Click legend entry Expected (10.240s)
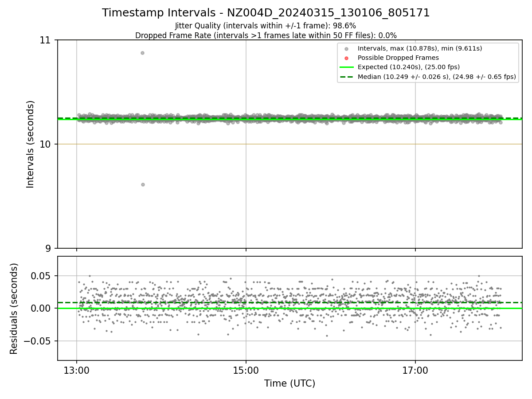The width and height of the screenshot is (532, 399). tap(409, 67)
